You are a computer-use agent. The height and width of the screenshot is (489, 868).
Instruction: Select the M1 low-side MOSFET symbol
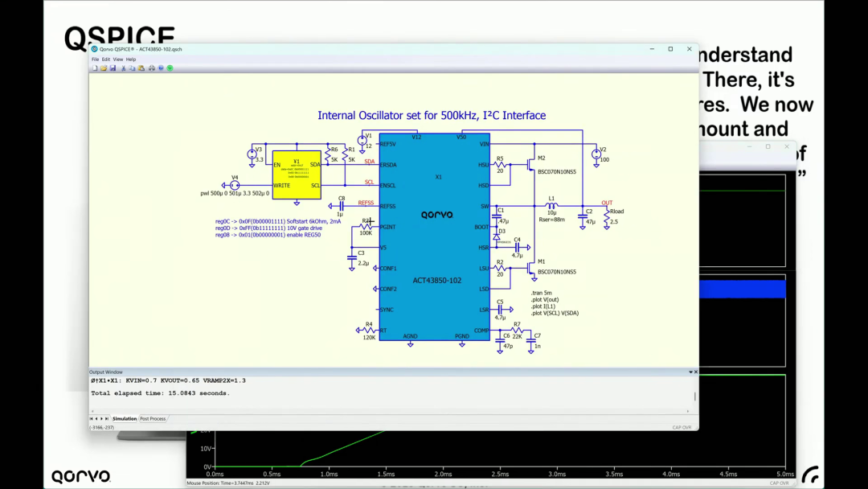click(530, 268)
